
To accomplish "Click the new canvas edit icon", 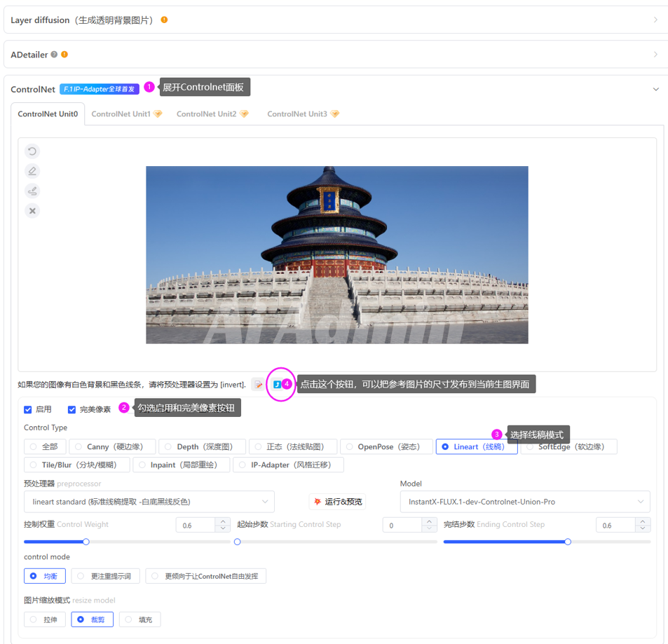I will point(258,385).
